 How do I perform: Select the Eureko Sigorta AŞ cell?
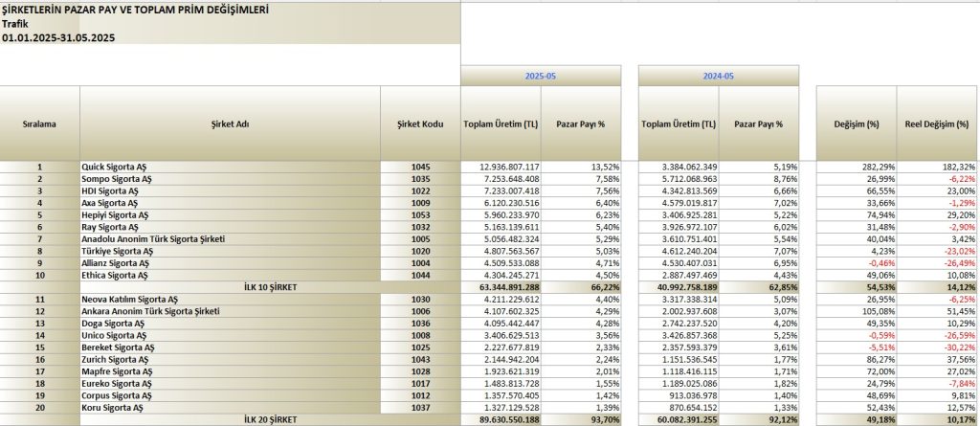tap(230, 383)
